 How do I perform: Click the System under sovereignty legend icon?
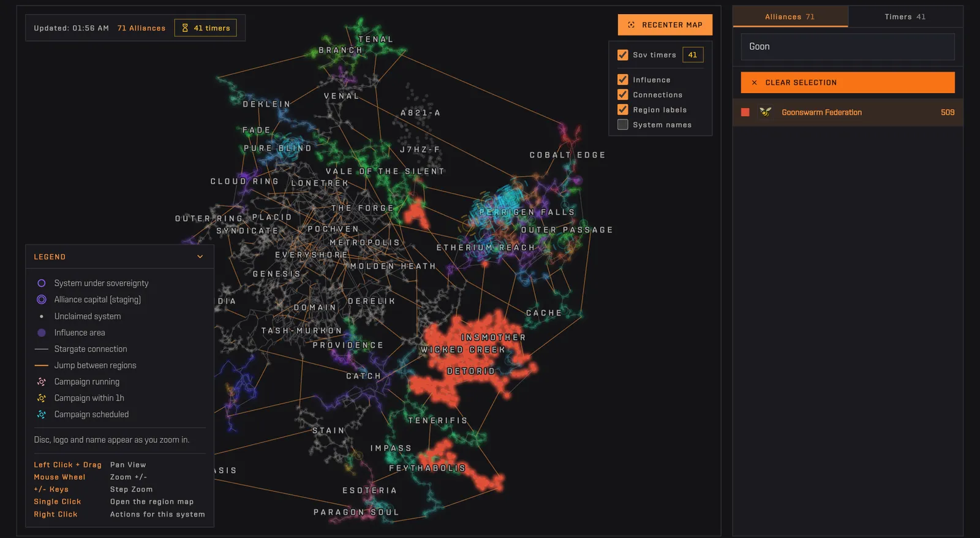coord(42,283)
